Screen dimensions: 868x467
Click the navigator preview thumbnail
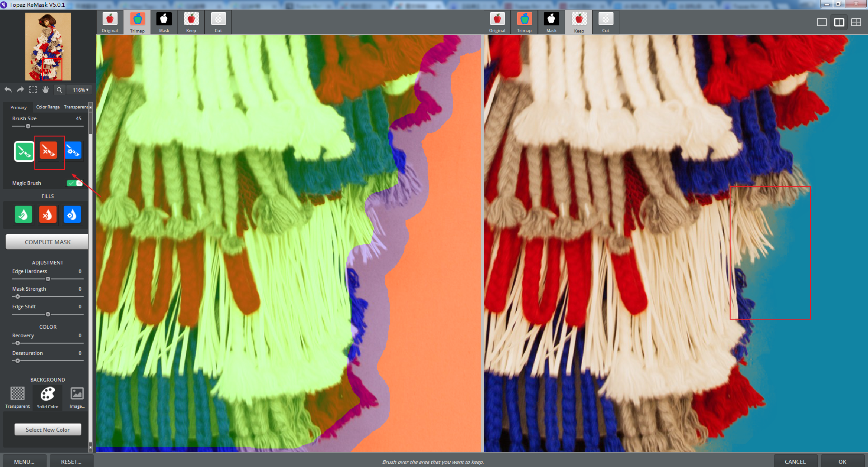pyautogui.click(x=48, y=47)
